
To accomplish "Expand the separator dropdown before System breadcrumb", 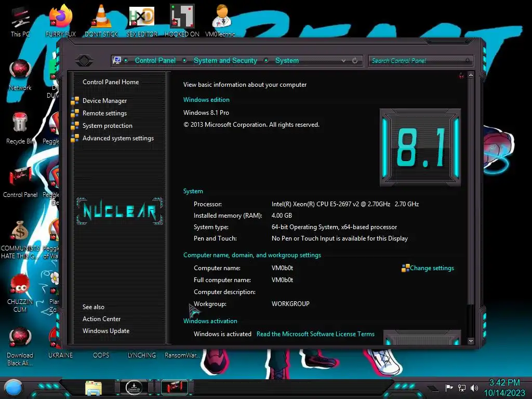I will (267, 60).
